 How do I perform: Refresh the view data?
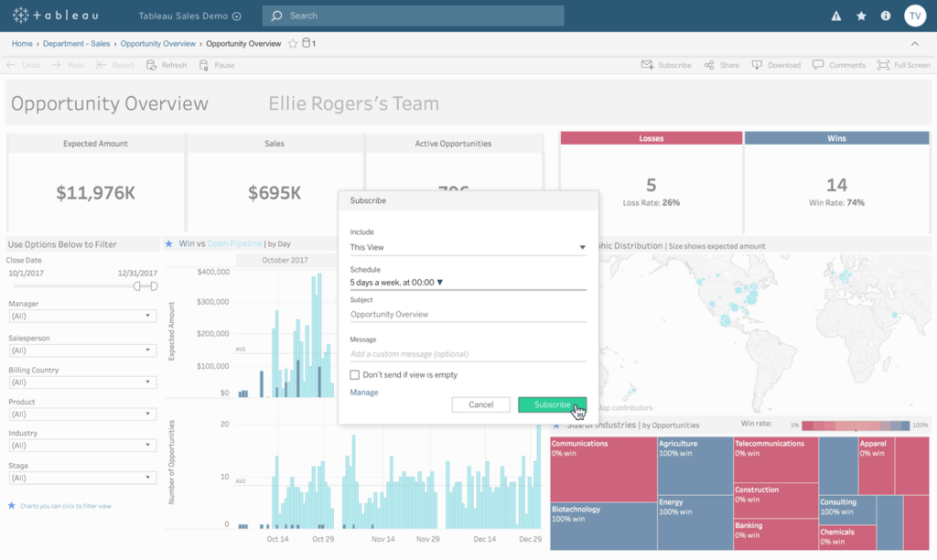pos(167,65)
